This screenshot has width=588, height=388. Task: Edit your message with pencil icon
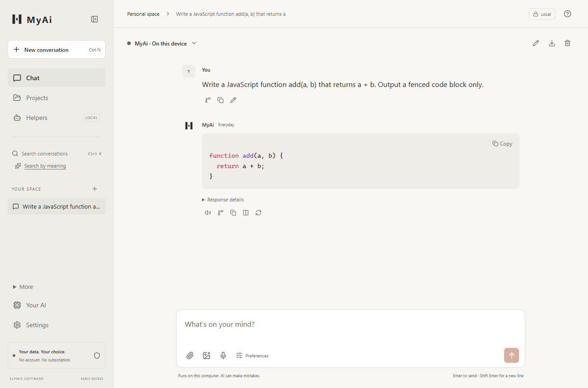[233, 100]
